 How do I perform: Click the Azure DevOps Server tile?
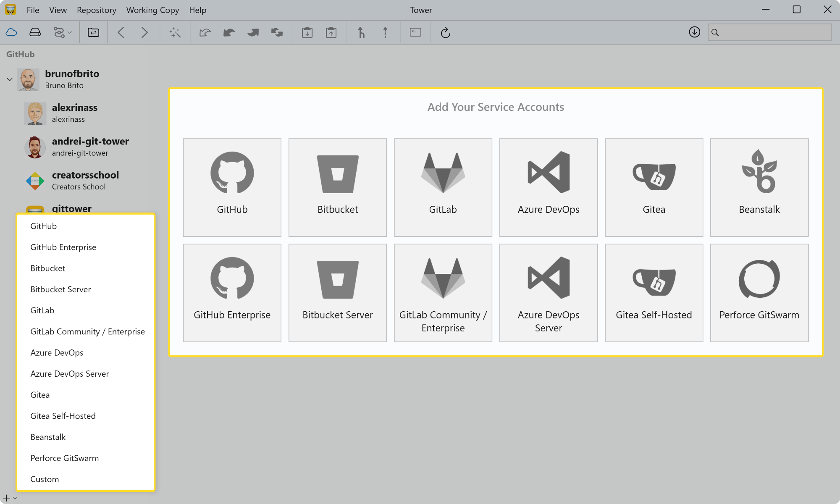549,293
